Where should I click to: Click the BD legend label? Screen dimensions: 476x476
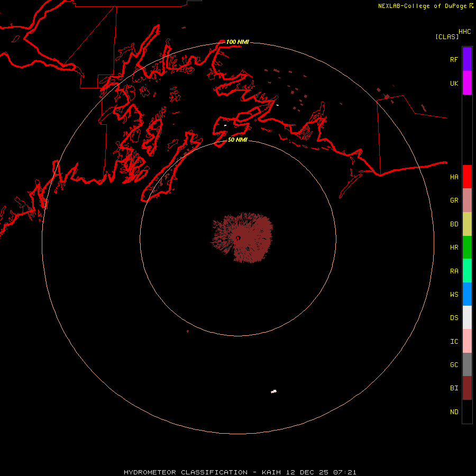click(454, 224)
